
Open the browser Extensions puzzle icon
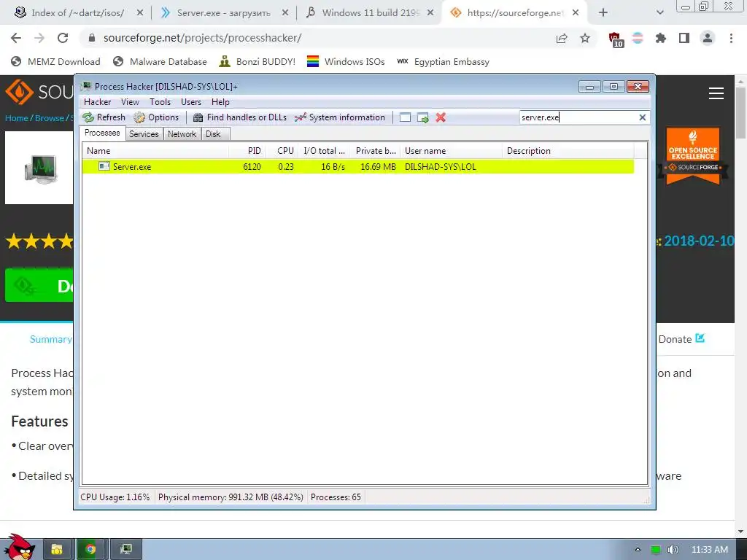pos(661,38)
